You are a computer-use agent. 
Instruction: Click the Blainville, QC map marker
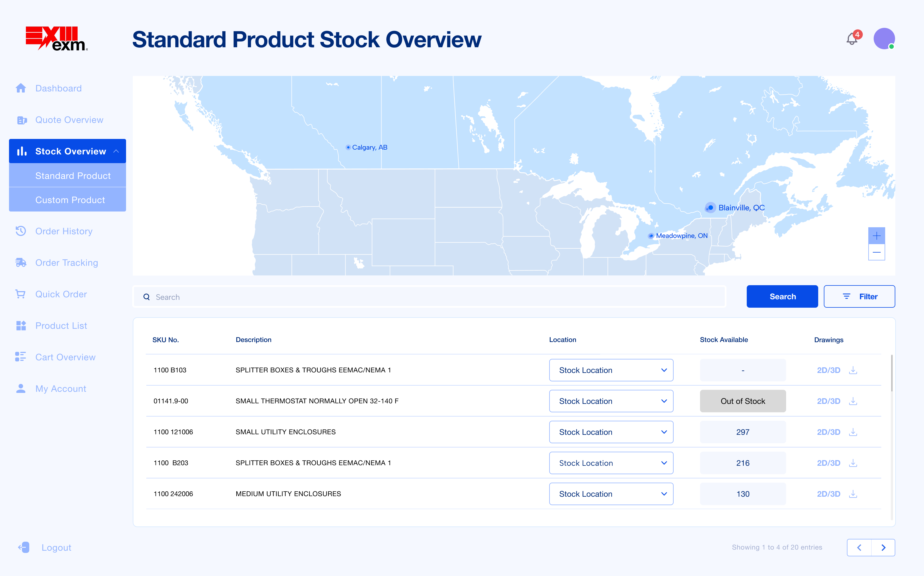coord(710,208)
